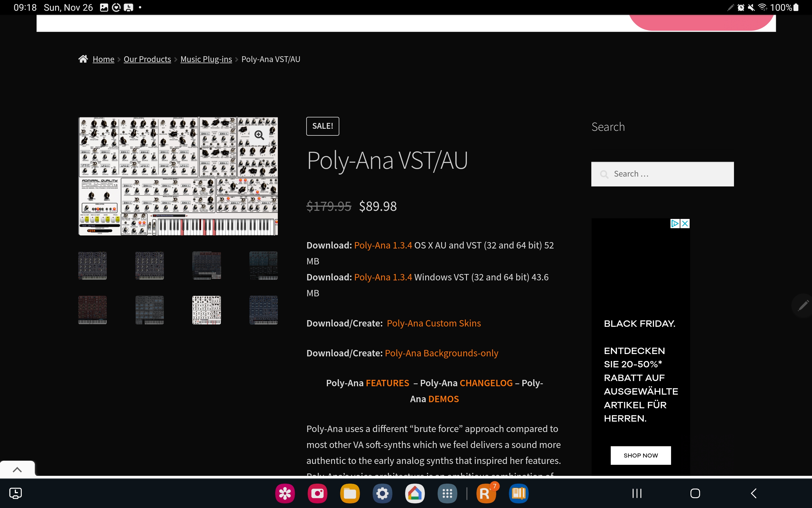Click the $89.98 sale price
This screenshot has height=508, width=812.
point(378,206)
